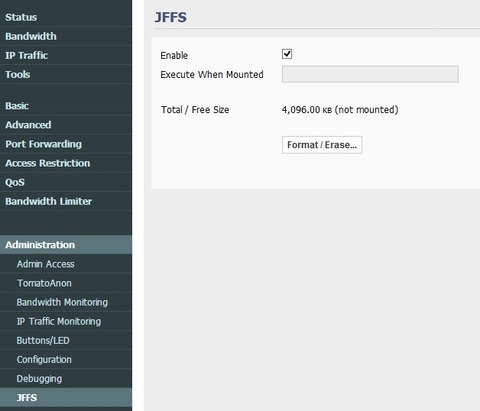Click the Total / Free Size label

[195, 110]
